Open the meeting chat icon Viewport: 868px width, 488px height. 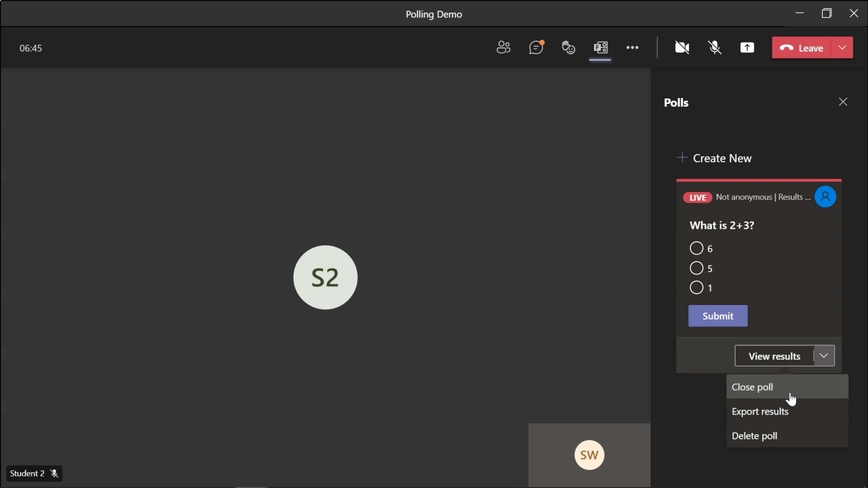(536, 48)
